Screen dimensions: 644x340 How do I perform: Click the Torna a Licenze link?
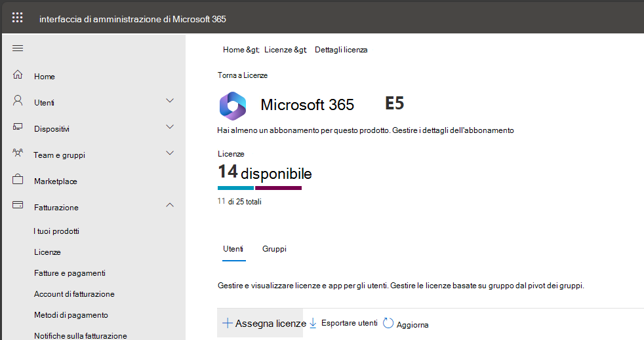243,75
